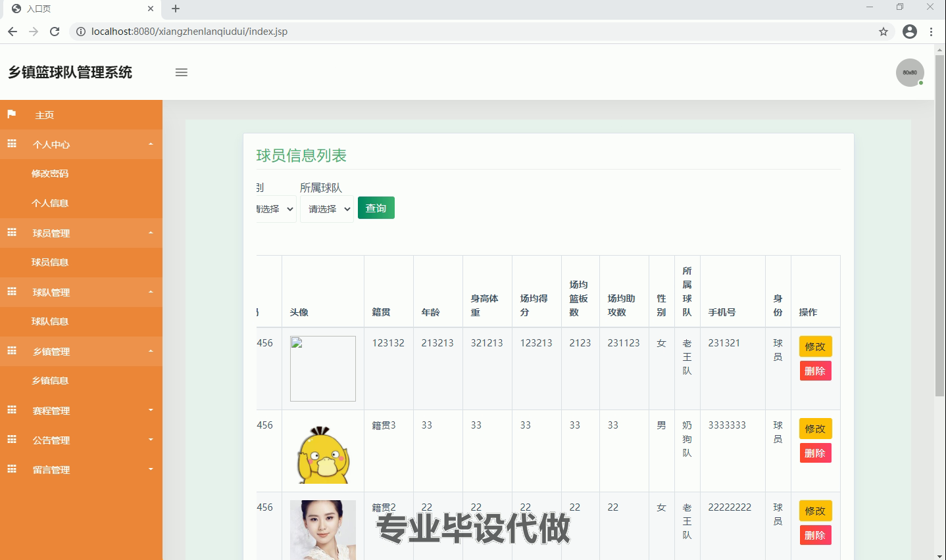The width and height of the screenshot is (946, 560).
Task: Click the flag icon beside 主页
Action: click(11, 114)
